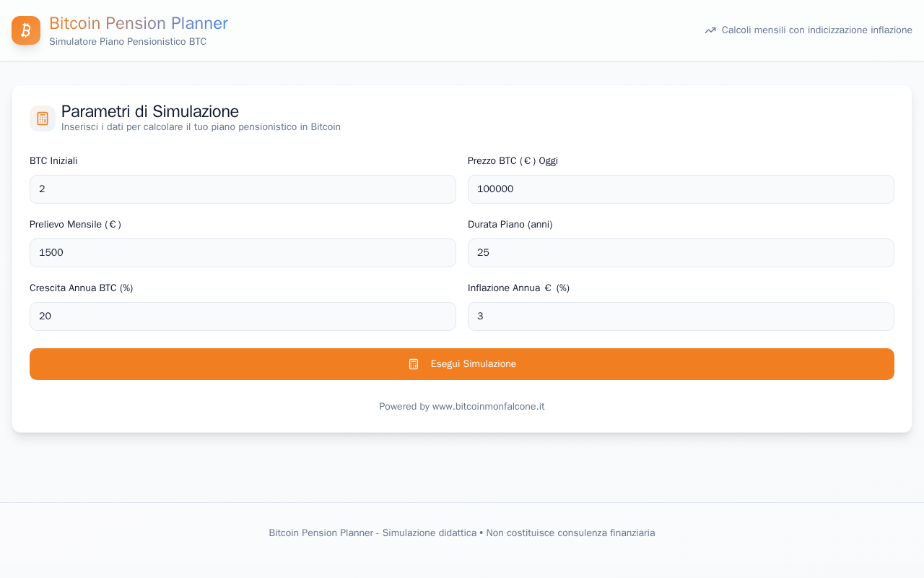
Task: Click the Crescita Annua BTC (%) label
Action: [x=82, y=288]
